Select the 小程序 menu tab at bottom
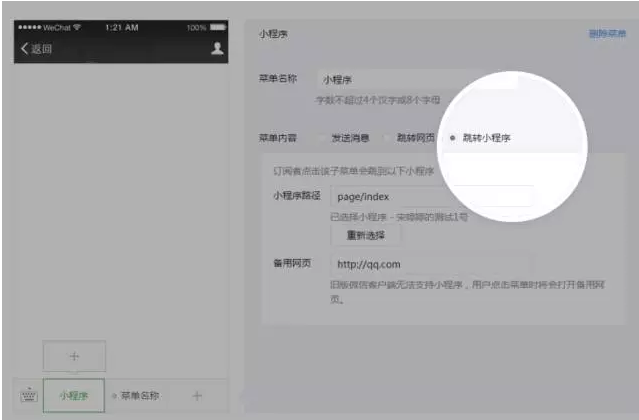The width and height of the screenshot is (639, 420). pos(74,396)
